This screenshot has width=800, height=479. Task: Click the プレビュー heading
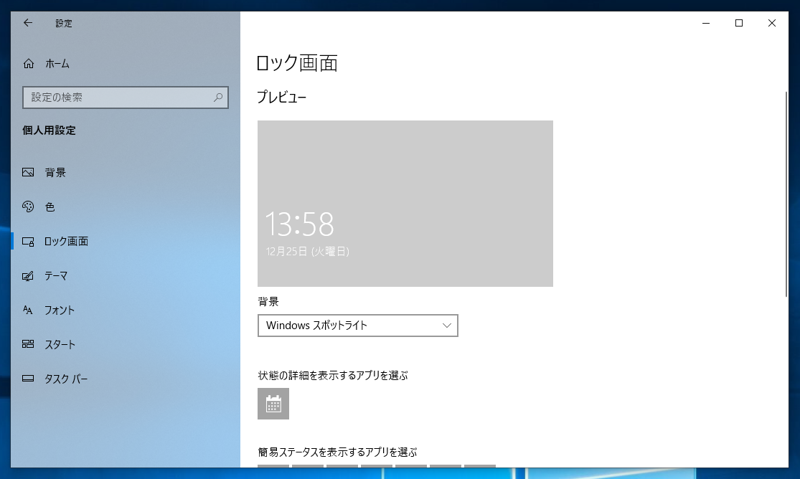pyautogui.click(x=282, y=97)
